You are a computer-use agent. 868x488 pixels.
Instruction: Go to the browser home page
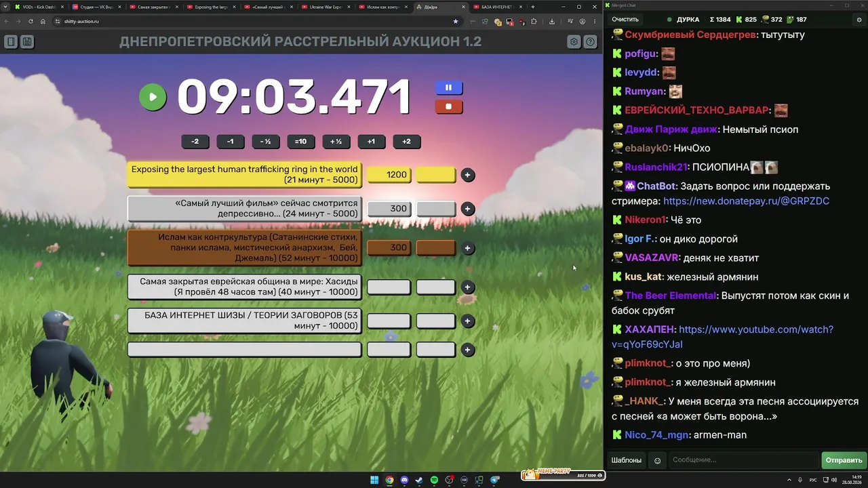coord(43,21)
